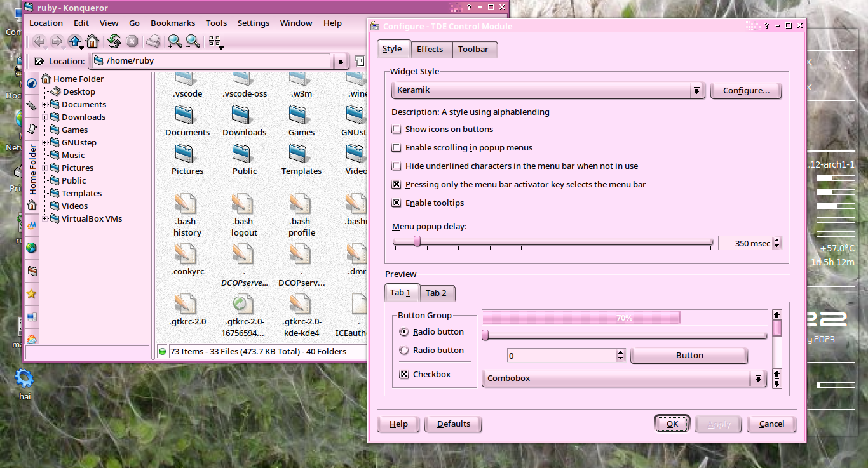
Task: Increase the 350 msec delay spinbox
Action: (x=777, y=239)
